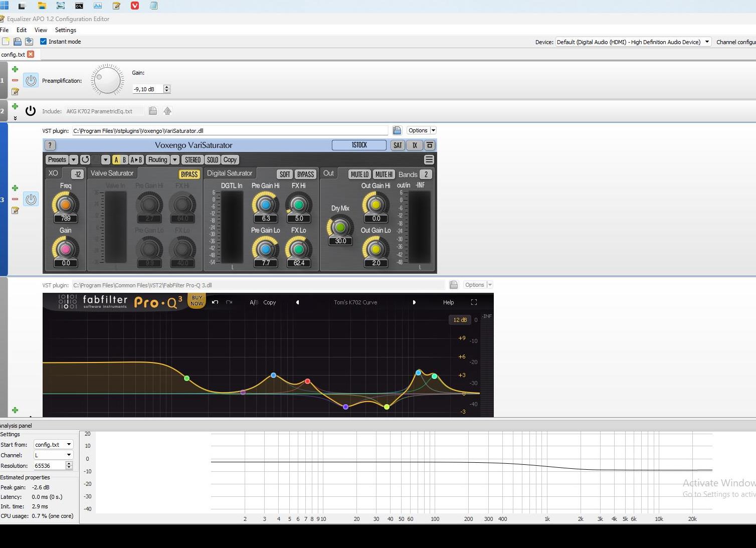Toggle the Digital Saturator BYPASS button
The image size is (756, 548).
pos(305,174)
